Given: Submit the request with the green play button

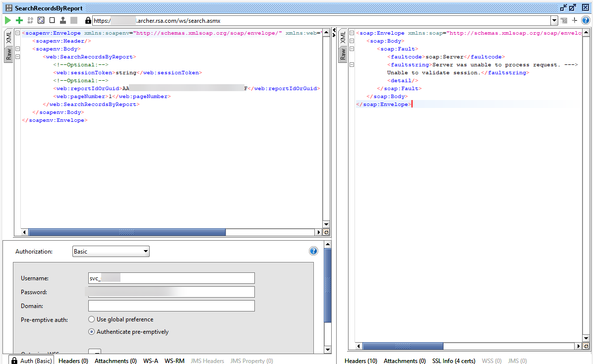Looking at the screenshot, I should point(7,20).
